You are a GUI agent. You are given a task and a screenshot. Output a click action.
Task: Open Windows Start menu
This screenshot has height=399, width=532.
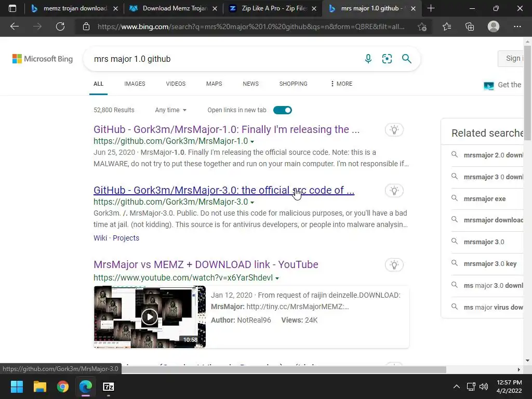coord(17,387)
